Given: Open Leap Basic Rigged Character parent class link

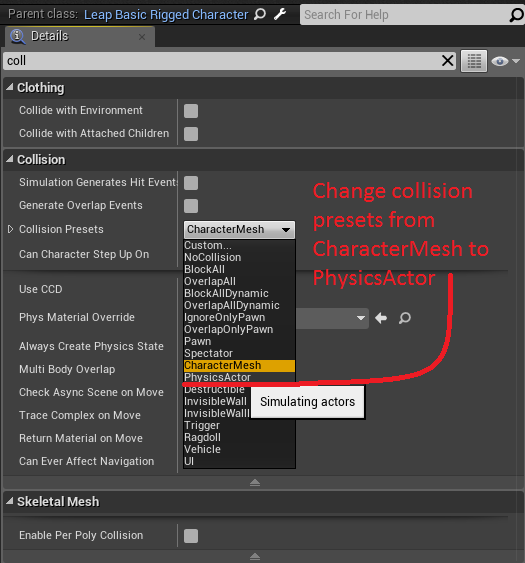Looking at the screenshot, I should (x=166, y=15).
